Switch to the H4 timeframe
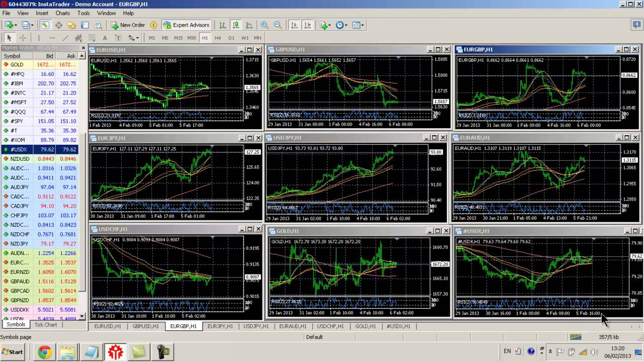Screen dimensions: 644x362 click(x=218, y=38)
